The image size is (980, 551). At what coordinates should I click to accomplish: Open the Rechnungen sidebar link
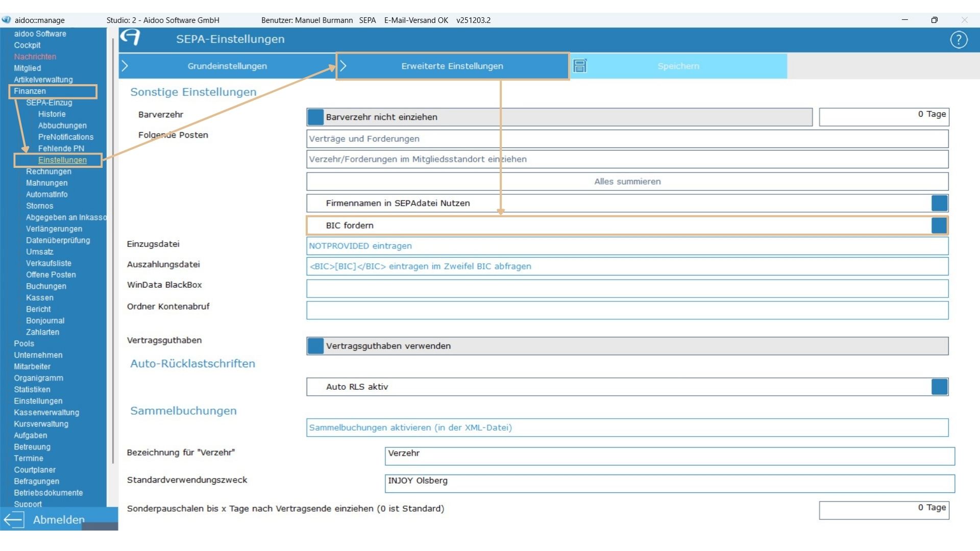pos(48,171)
